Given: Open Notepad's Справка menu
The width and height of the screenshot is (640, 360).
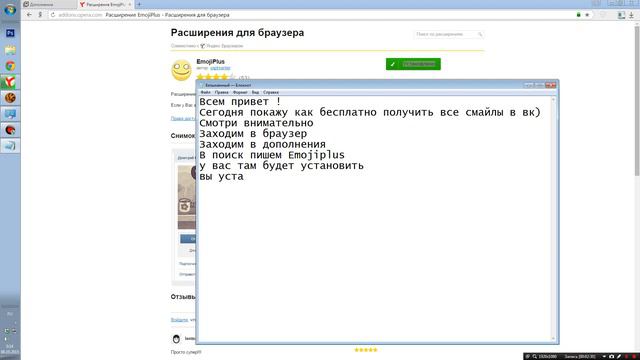Looking at the screenshot, I should (271, 92).
